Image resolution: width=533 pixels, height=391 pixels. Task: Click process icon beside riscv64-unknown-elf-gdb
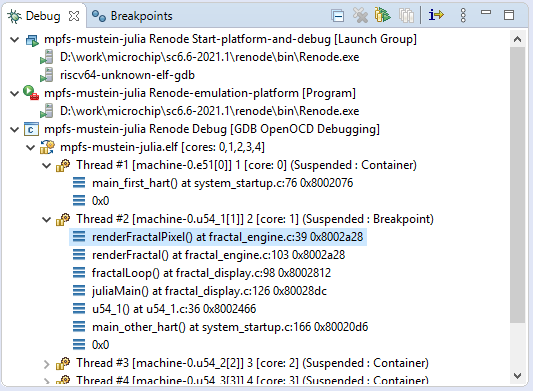click(47, 75)
